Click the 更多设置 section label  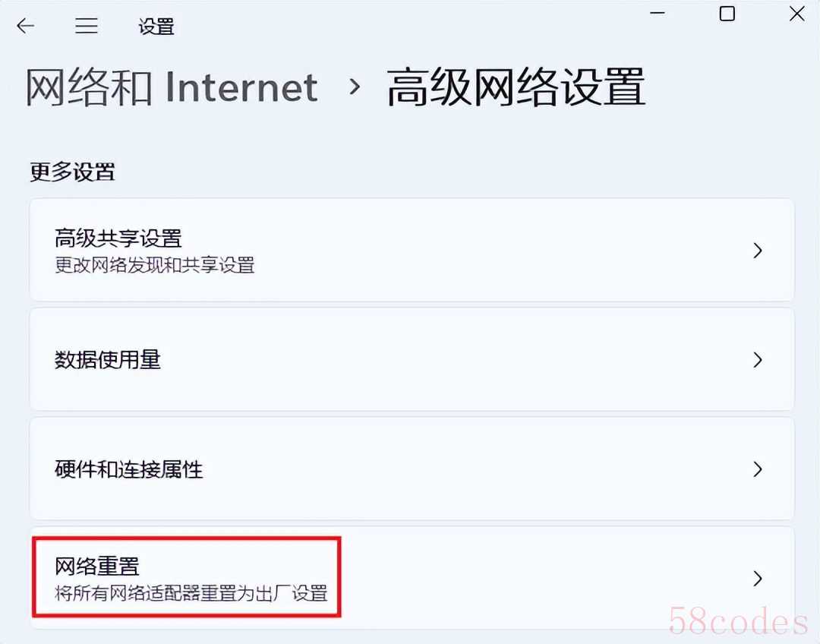pos(72,172)
